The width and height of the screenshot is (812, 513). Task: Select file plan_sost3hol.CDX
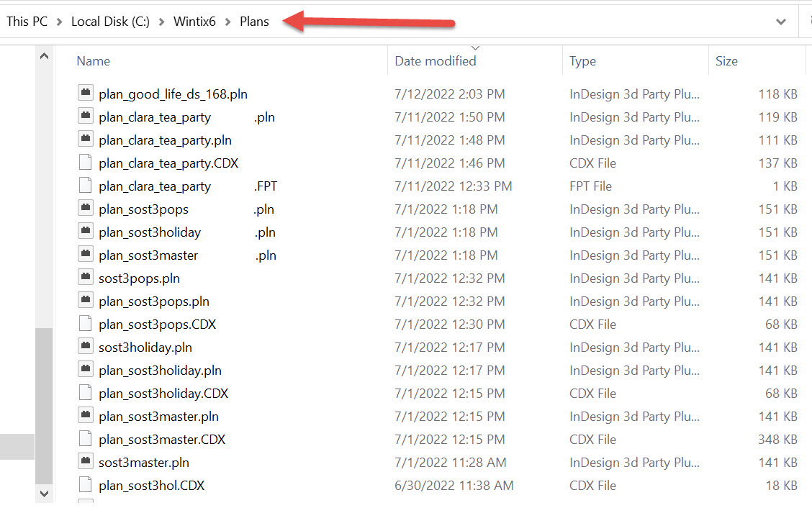[x=152, y=486]
